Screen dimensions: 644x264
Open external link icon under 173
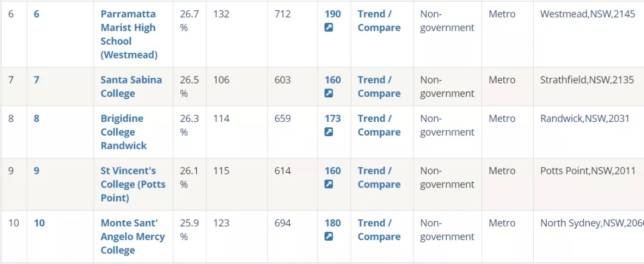[x=329, y=132]
